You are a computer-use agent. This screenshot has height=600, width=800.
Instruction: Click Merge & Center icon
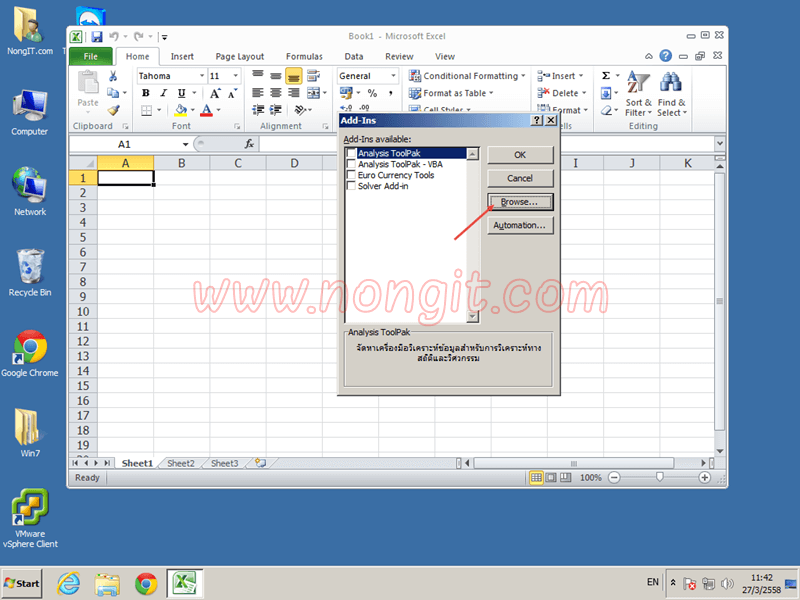coord(313,93)
